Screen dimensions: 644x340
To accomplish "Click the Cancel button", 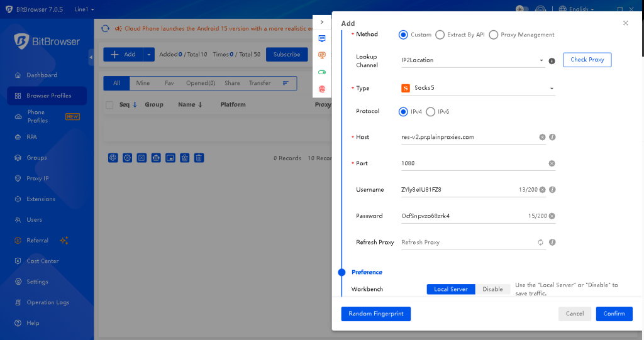I will click(x=575, y=314).
